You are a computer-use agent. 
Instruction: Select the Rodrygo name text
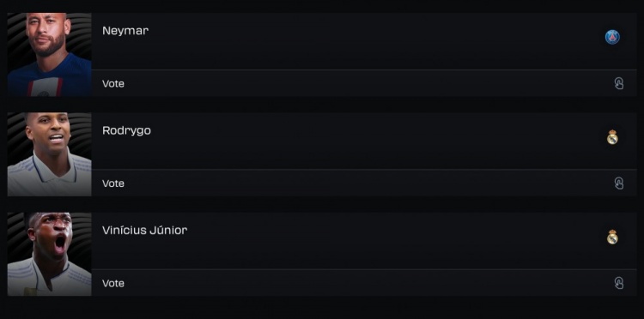click(126, 131)
